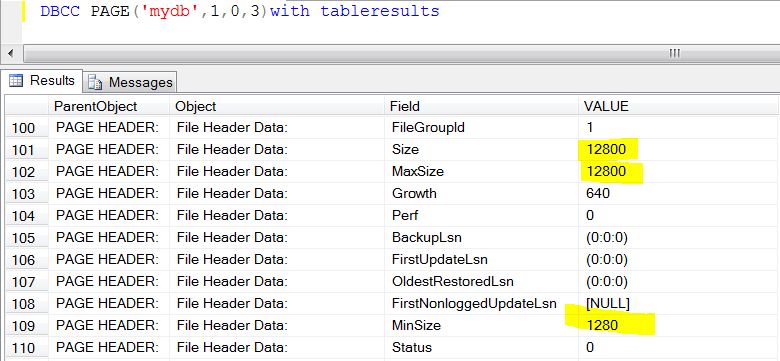
Task: Click the MinSize value 1280 cell
Action: [679, 326]
